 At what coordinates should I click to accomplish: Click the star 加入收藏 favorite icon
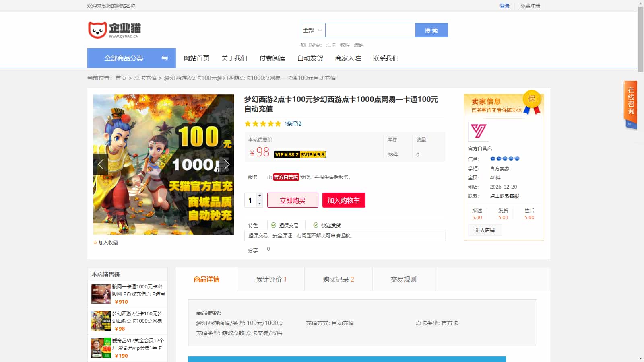coord(95,243)
